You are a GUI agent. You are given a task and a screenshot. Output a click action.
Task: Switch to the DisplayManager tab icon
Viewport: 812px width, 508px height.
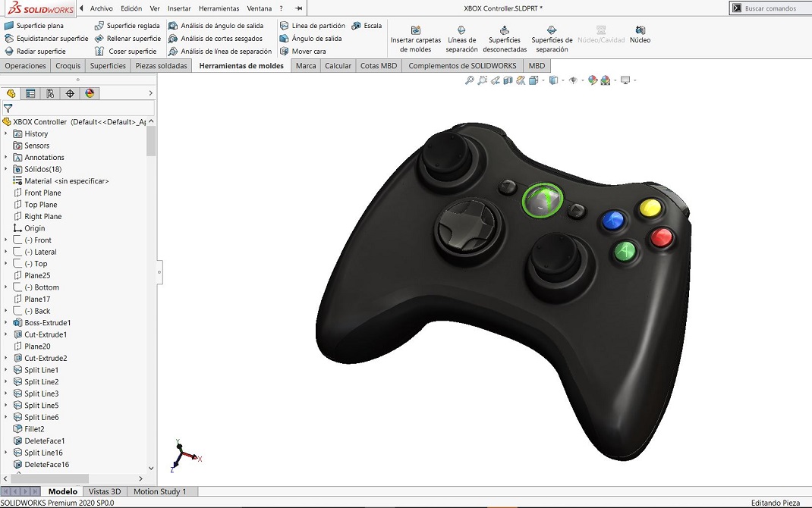coord(90,93)
